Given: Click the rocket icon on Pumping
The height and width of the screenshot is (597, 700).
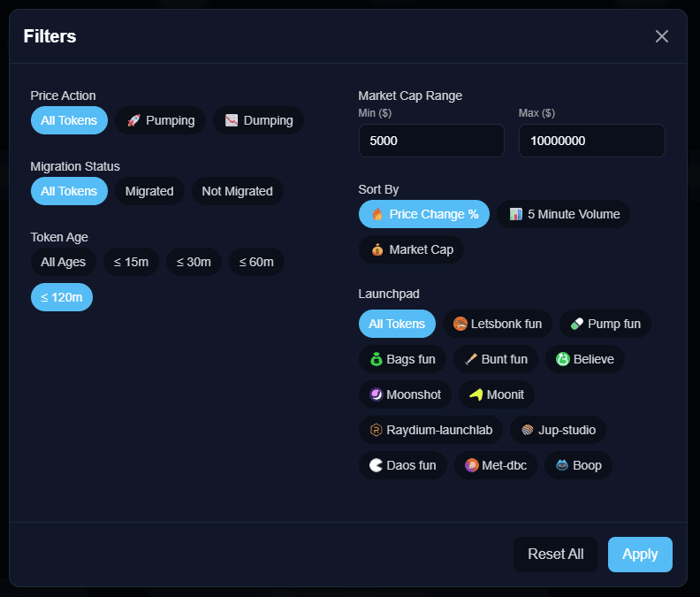Looking at the screenshot, I should (x=134, y=120).
